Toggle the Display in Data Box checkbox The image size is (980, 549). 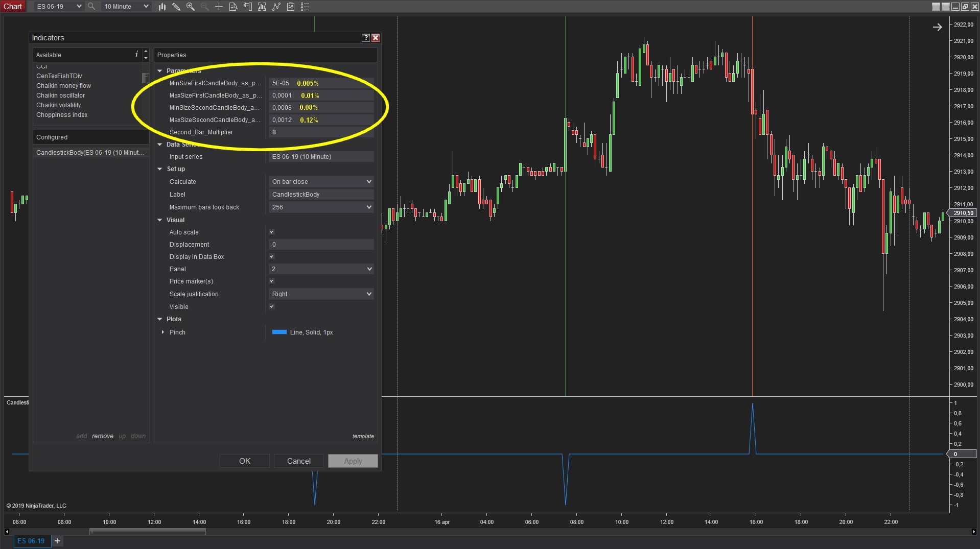coord(272,257)
